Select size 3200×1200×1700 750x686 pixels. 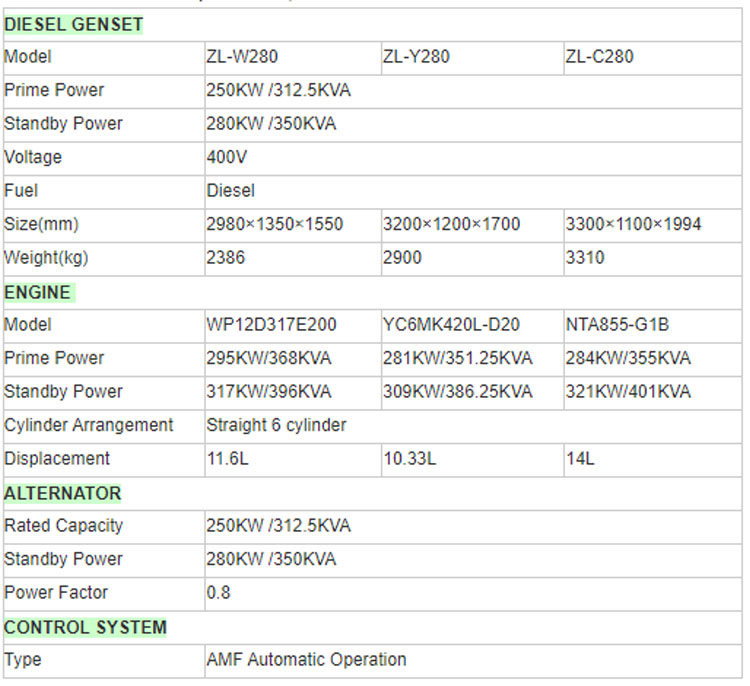tap(452, 224)
